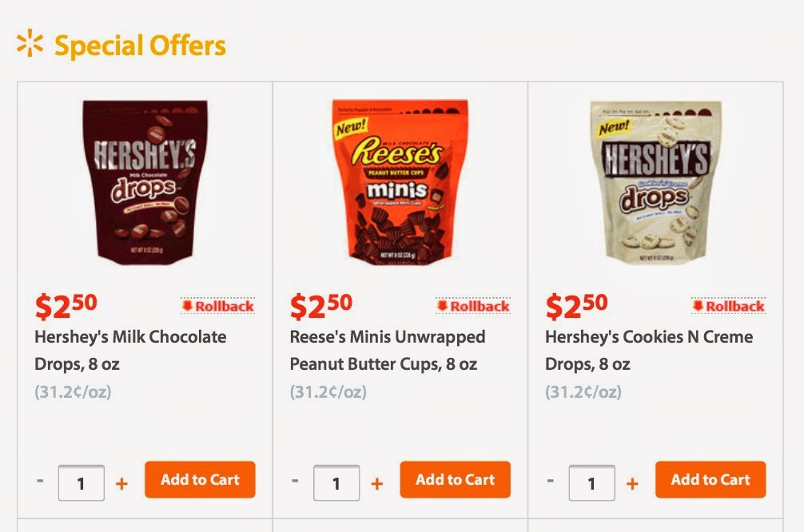Screen dimensions: 804x532
Task: Increase quantity for Hershey's Milk Chocolate Drops
Action: pyautogui.click(x=121, y=483)
